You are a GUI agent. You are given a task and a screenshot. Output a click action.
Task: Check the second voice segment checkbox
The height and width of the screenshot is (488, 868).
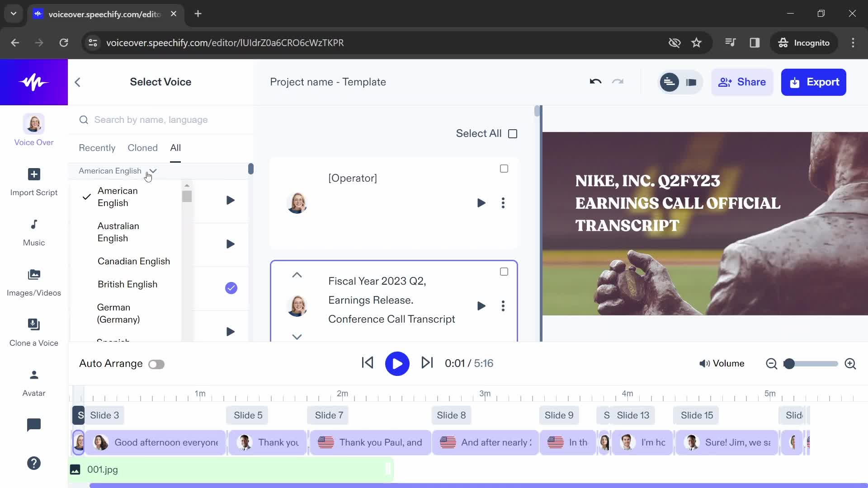[x=504, y=272]
